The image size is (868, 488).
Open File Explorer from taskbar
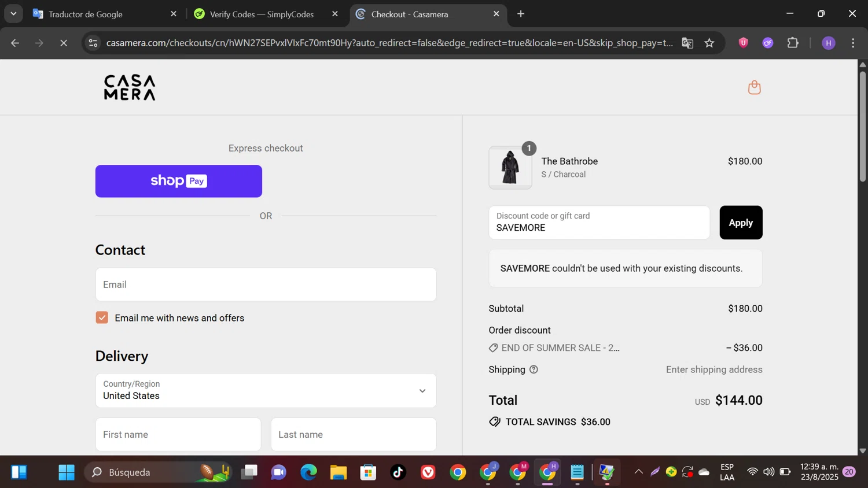click(x=339, y=472)
